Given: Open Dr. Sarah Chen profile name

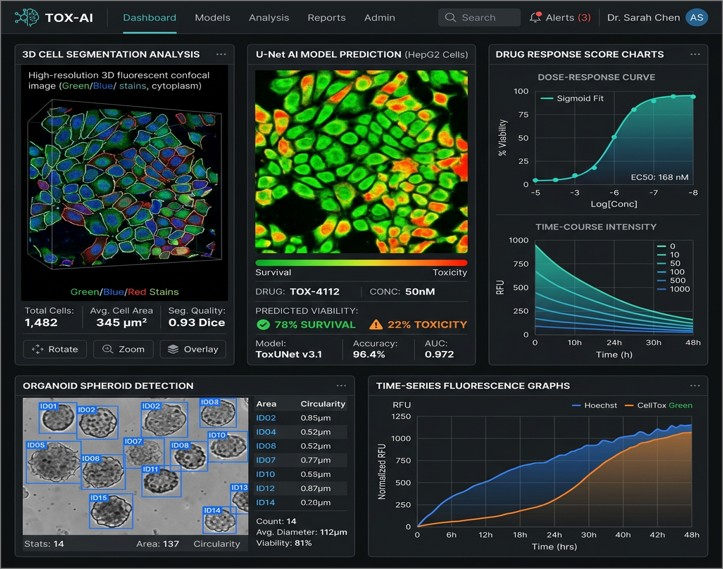Looking at the screenshot, I should (x=643, y=18).
